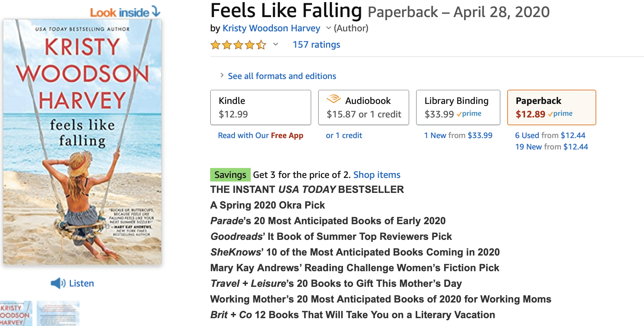Open the star ratings breakdown chevron
Viewport: 644px width, 326px height.
tap(275, 44)
